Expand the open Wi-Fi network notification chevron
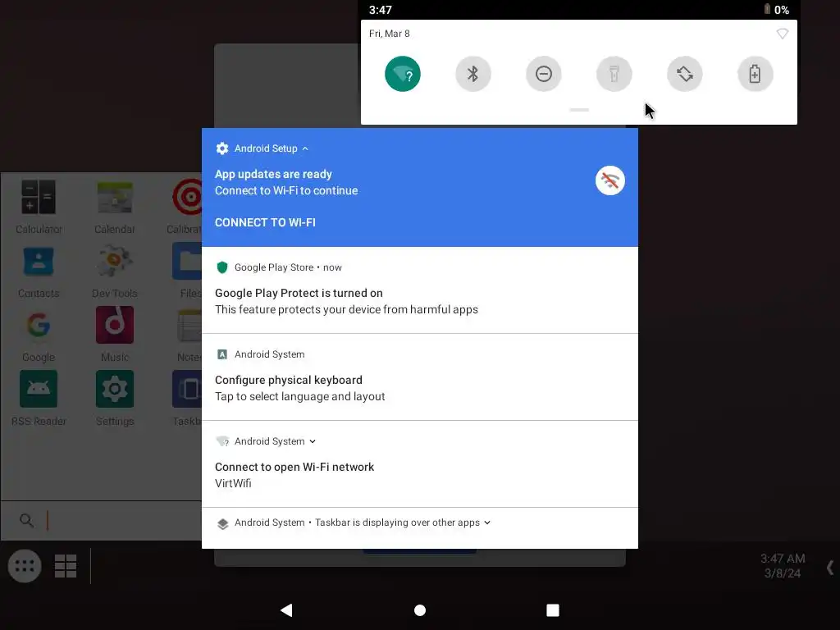This screenshot has width=840, height=630. tap(313, 441)
